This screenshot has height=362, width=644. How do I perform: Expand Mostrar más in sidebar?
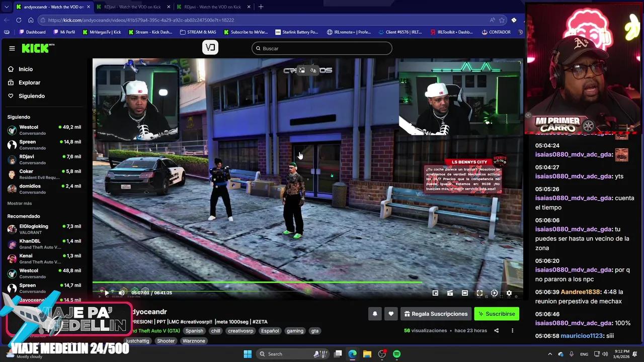20,203
